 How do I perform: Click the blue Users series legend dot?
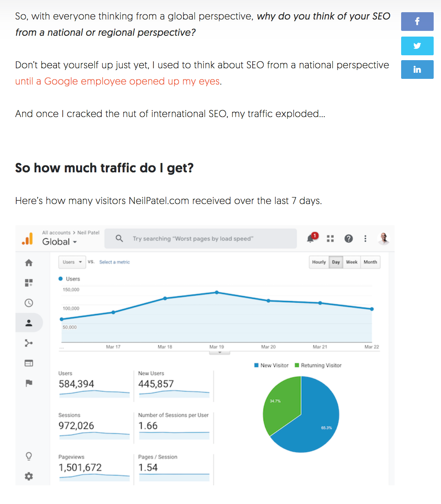pyautogui.click(x=61, y=279)
